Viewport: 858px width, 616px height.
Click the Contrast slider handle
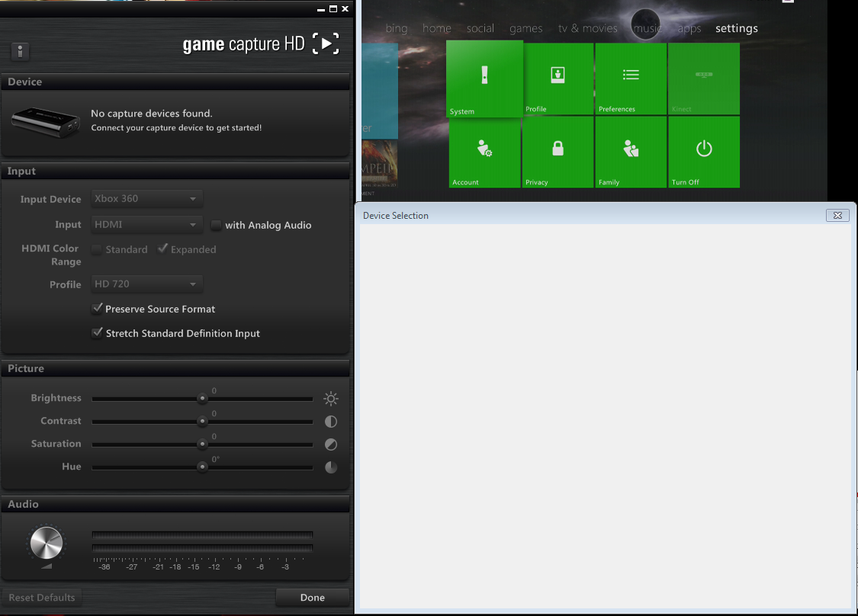(202, 422)
